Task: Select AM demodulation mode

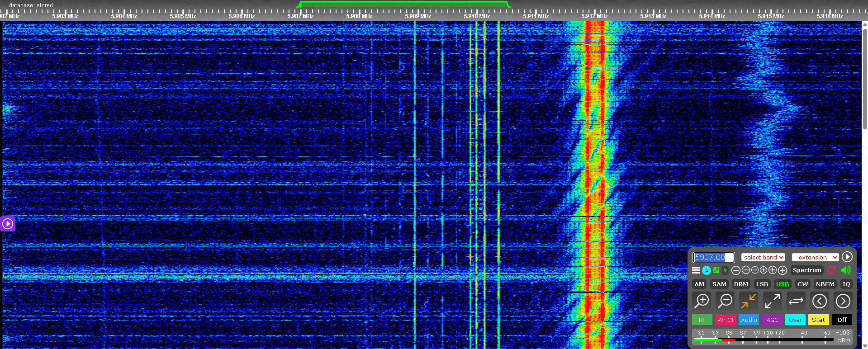Action: [699, 284]
